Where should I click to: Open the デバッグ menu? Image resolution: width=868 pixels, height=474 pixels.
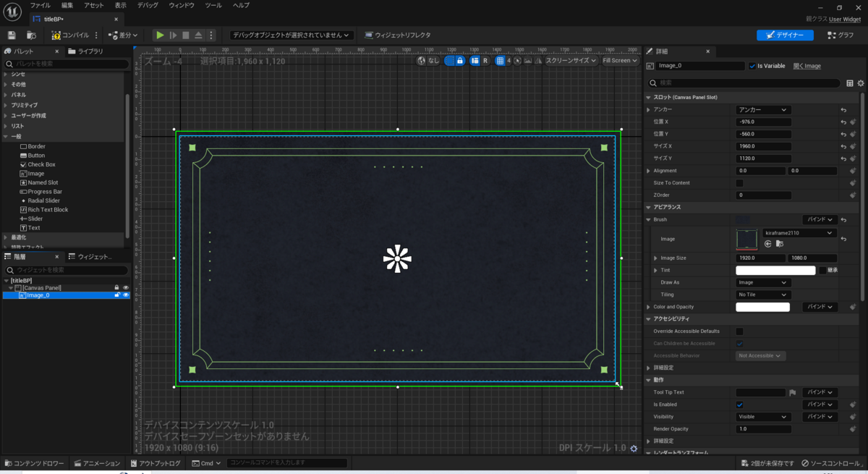pos(148,5)
